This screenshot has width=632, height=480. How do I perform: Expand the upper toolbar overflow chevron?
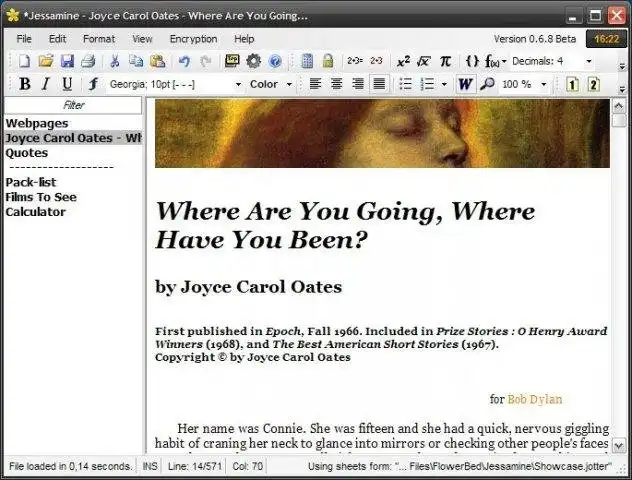coord(622,66)
